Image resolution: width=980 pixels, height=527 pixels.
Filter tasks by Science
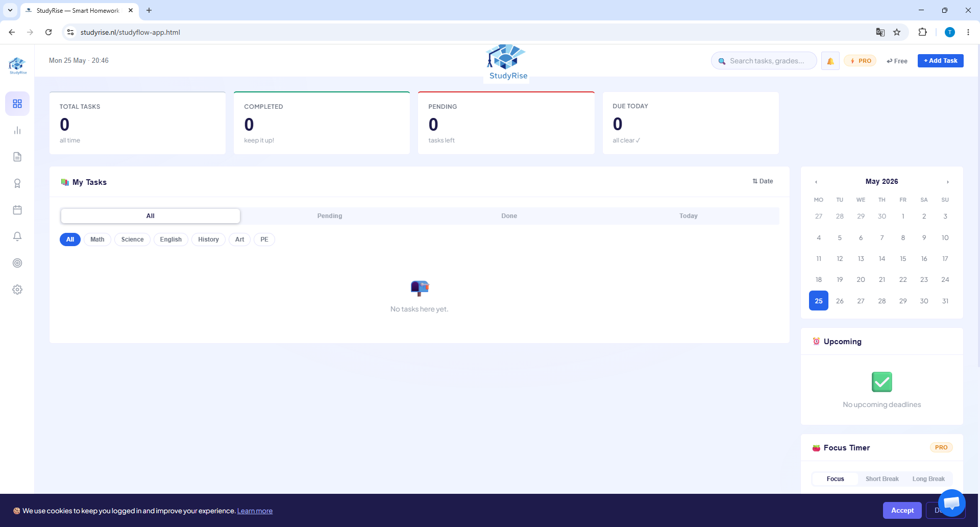coord(133,239)
